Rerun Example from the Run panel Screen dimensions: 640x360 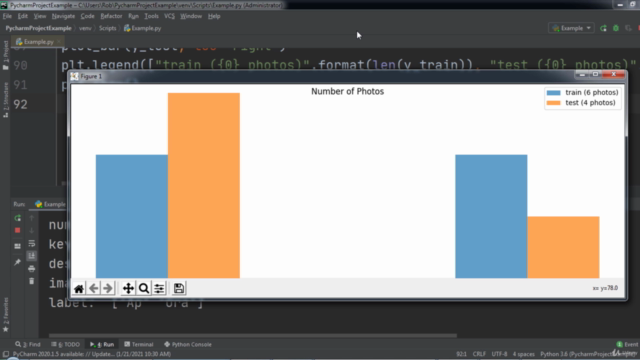[x=18, y=218]
